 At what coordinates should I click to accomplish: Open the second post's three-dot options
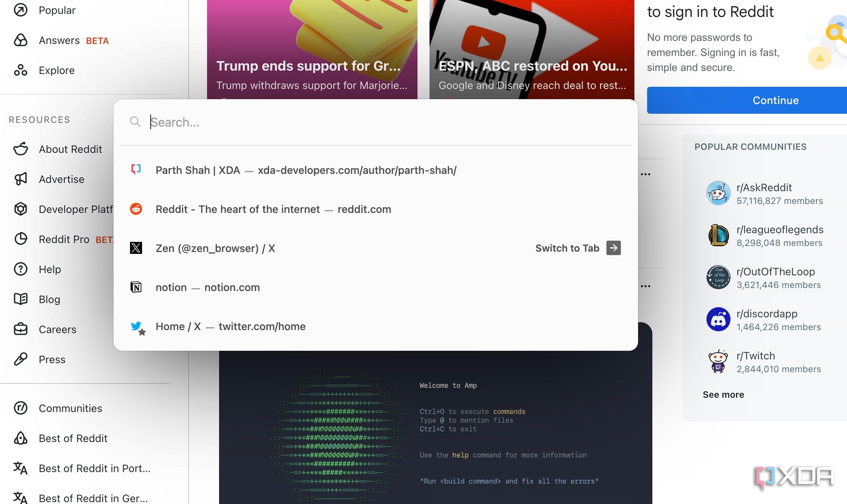(x=646, y=286)
